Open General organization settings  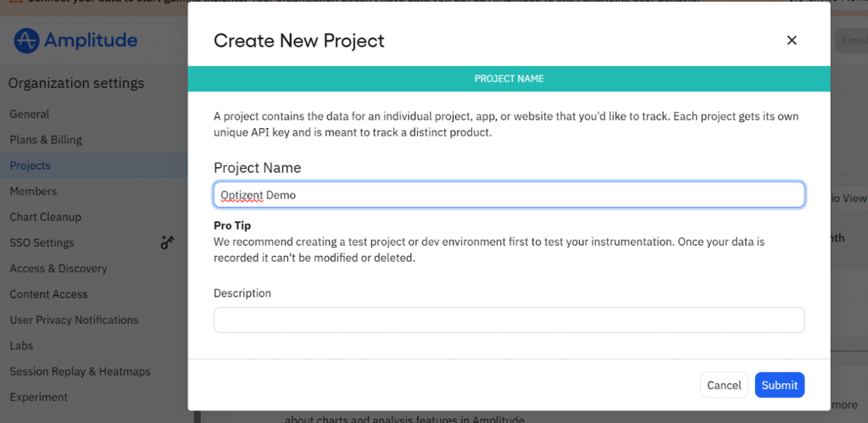click(30, 114)
